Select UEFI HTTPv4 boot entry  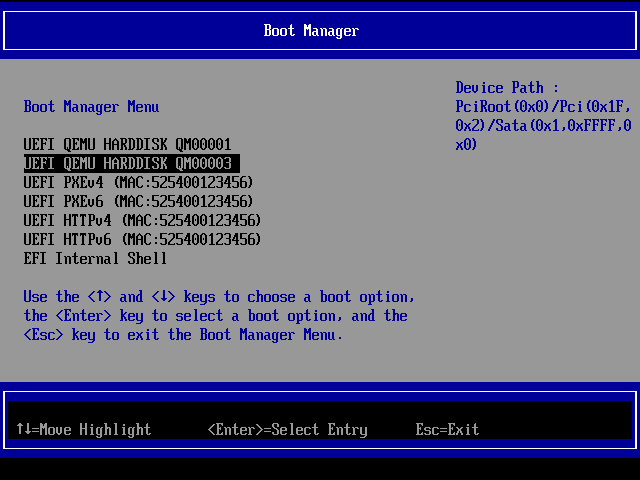point(142,220)
